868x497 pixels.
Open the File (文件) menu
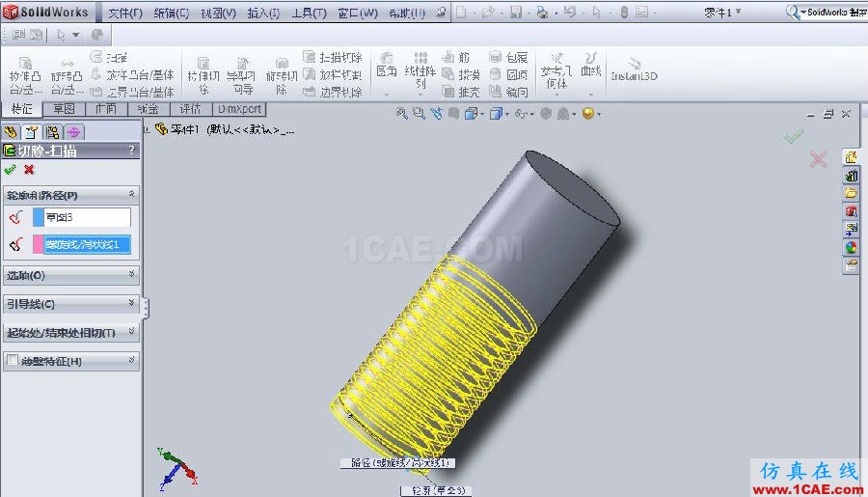pos(125,13)
